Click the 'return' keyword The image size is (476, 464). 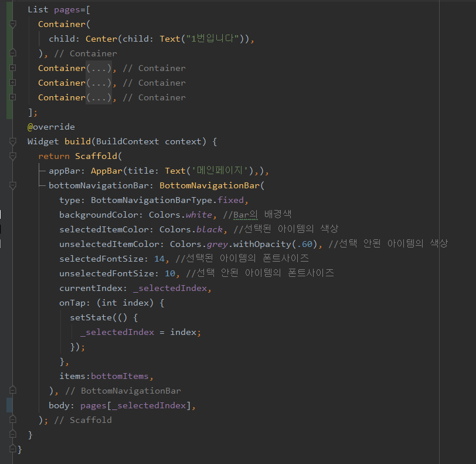pos(54,156)
